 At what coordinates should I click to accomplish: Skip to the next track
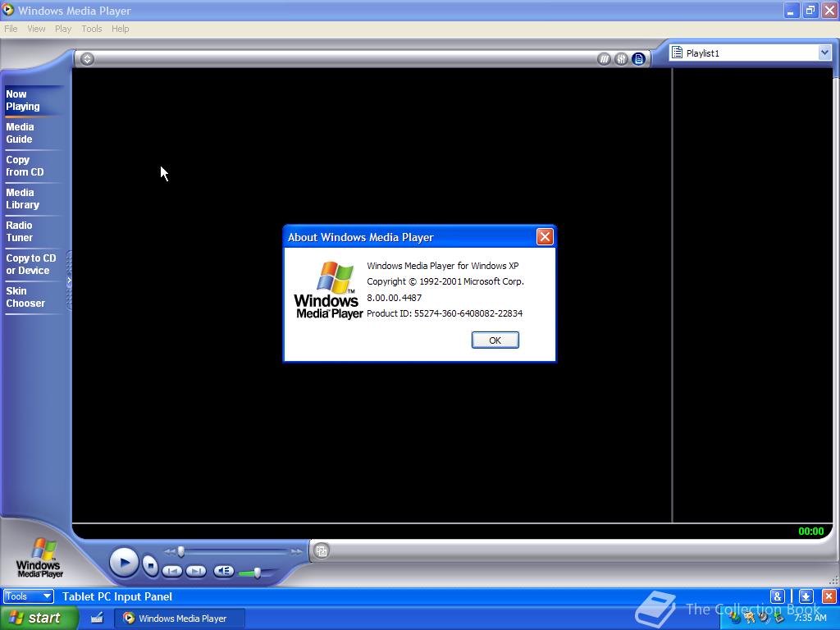196,571
